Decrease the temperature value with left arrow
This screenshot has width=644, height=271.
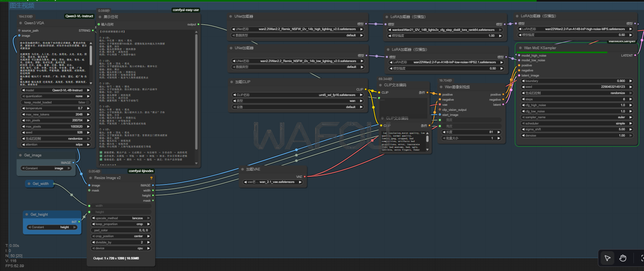tap(23, 108)
